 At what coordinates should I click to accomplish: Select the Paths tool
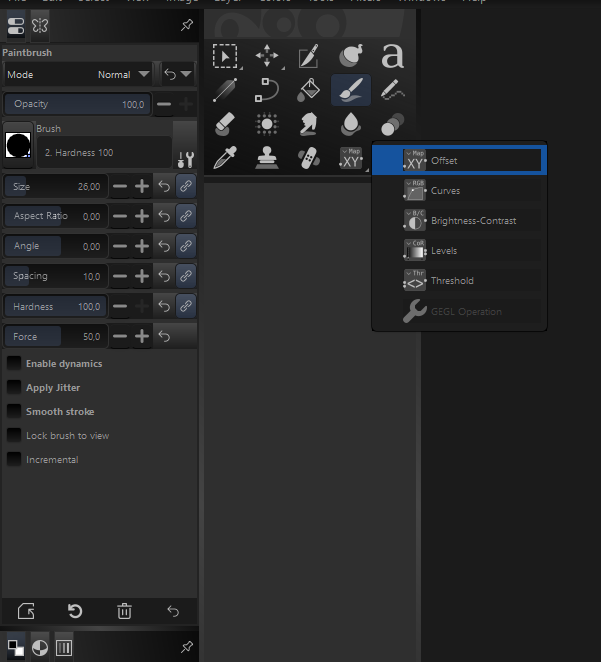click(x=267, y=90)
